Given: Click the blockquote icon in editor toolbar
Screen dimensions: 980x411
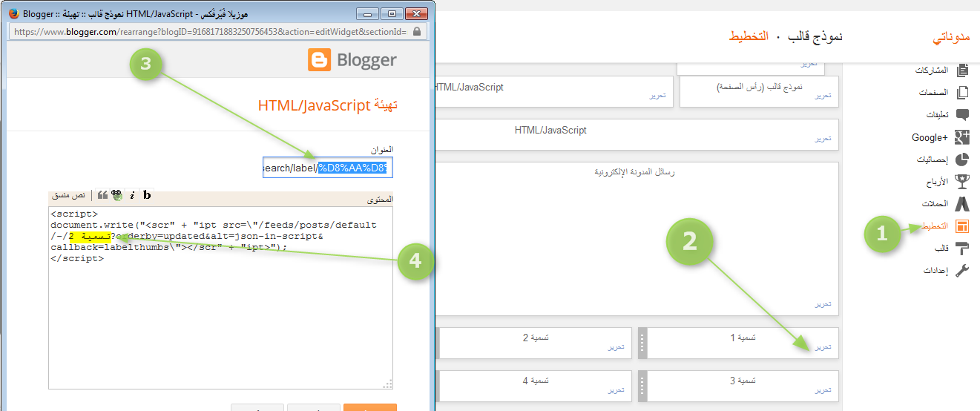Looking at the screenshot, I should [102, 195].
